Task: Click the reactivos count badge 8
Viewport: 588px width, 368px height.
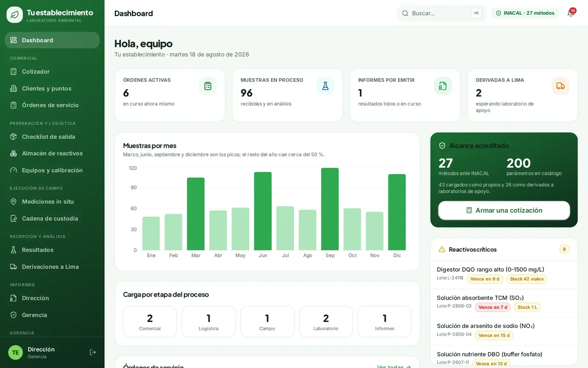Action: (564, 250)
